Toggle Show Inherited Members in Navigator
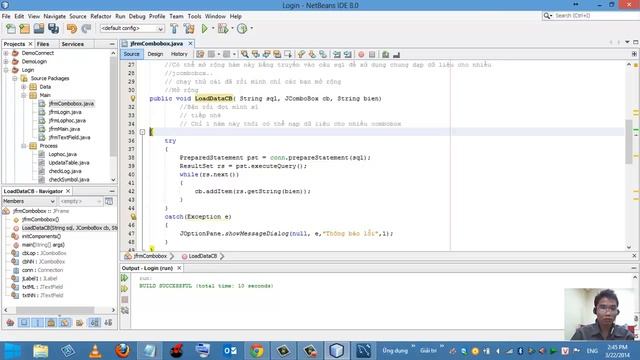The width and height of the screenshot is (640, 360). pos(10,323)
